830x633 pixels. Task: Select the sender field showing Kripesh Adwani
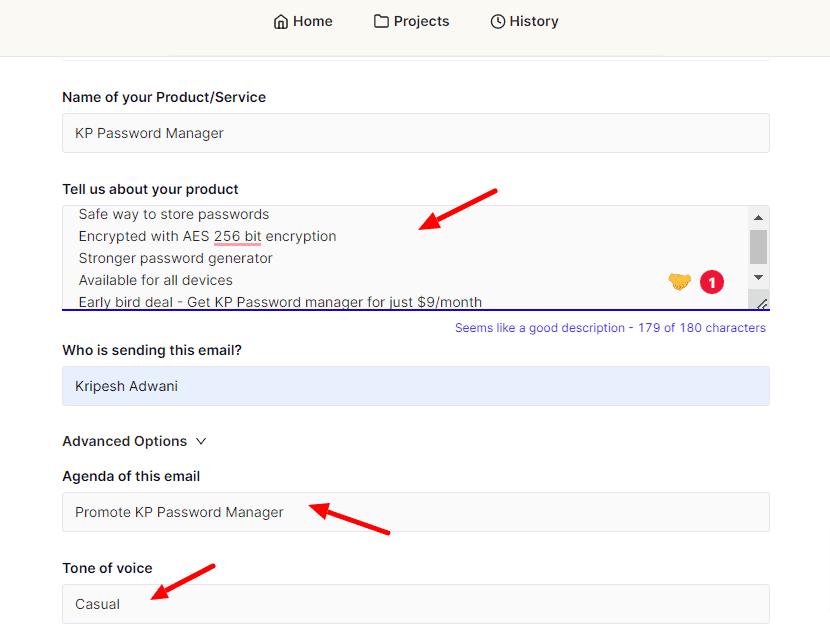(x=415, y=385)
